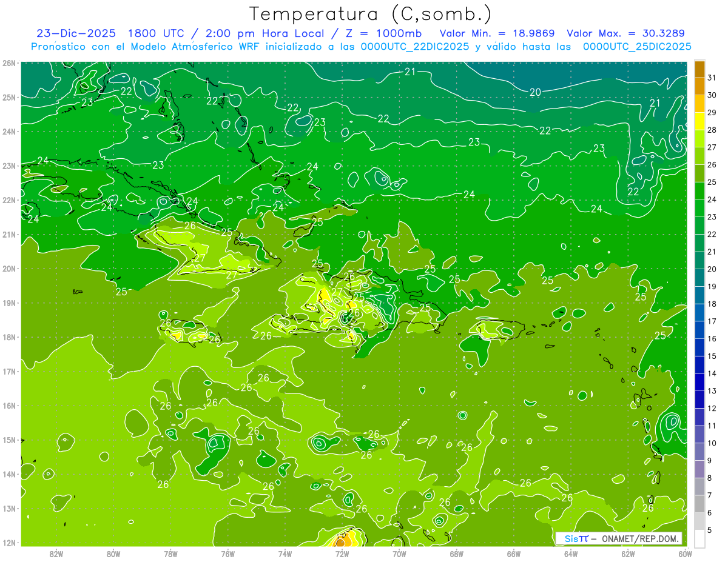Click the 20N latitude label
This screenshot has height=562, width=728.
pyautogui.click(x=8, y=269)
